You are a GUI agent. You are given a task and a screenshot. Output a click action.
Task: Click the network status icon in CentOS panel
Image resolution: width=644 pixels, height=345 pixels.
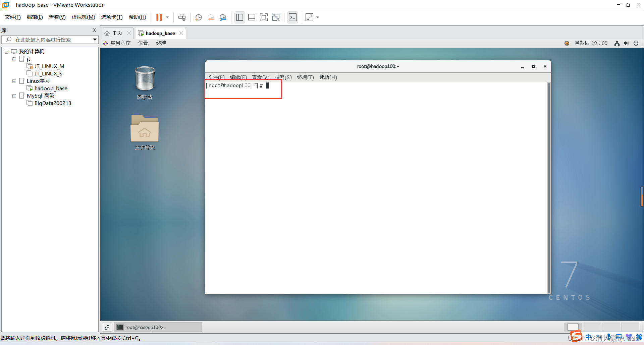click(617, 43)
